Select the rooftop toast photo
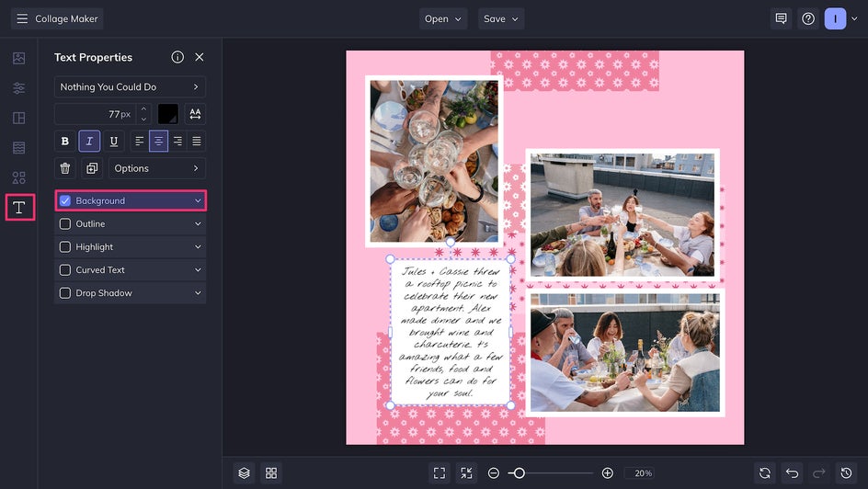The image size is (868, 489). coord(622,215)
